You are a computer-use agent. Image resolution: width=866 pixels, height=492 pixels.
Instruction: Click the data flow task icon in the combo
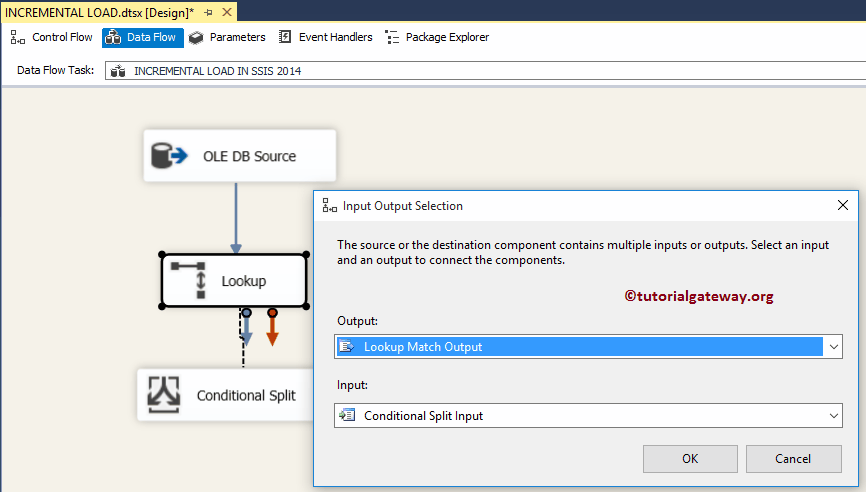[x=118, y=71]
